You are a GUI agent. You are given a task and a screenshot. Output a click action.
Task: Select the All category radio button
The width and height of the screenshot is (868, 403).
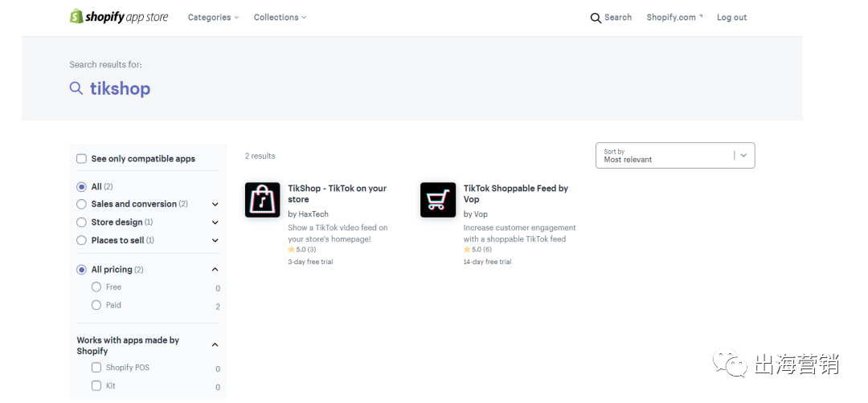[81, 187]
